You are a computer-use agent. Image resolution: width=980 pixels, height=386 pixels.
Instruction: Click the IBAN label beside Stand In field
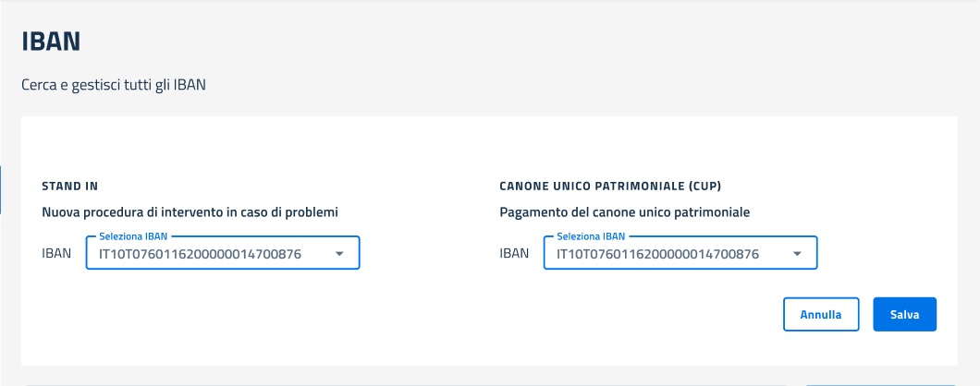[x=56, y=254]
